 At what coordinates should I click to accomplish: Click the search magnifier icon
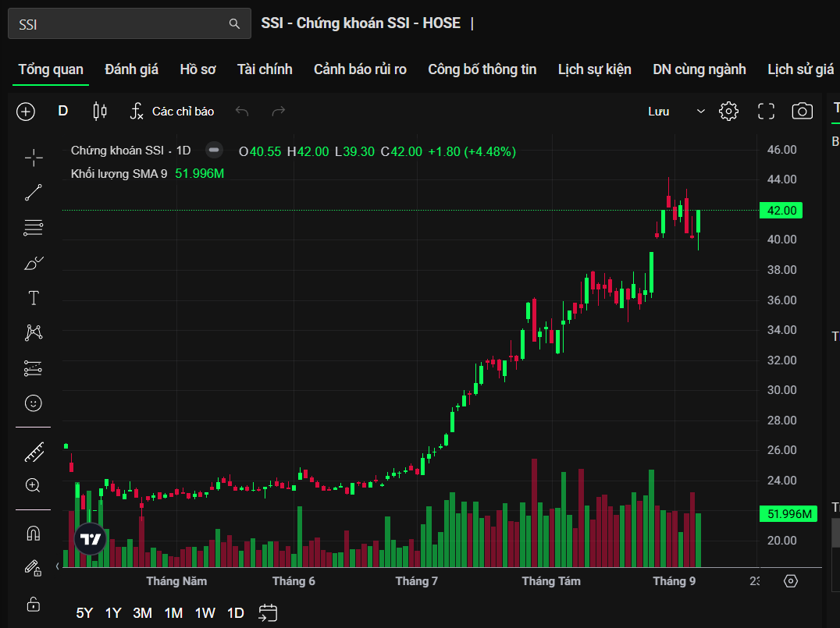tap(234, 23)
